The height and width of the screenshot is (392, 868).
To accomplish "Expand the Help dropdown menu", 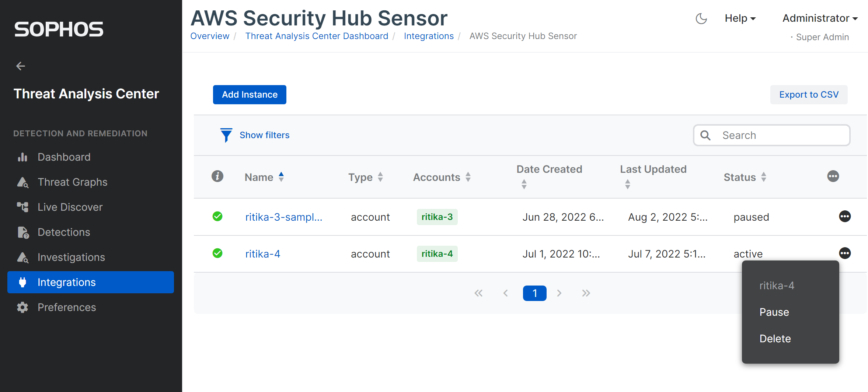I will click(740, 18).
